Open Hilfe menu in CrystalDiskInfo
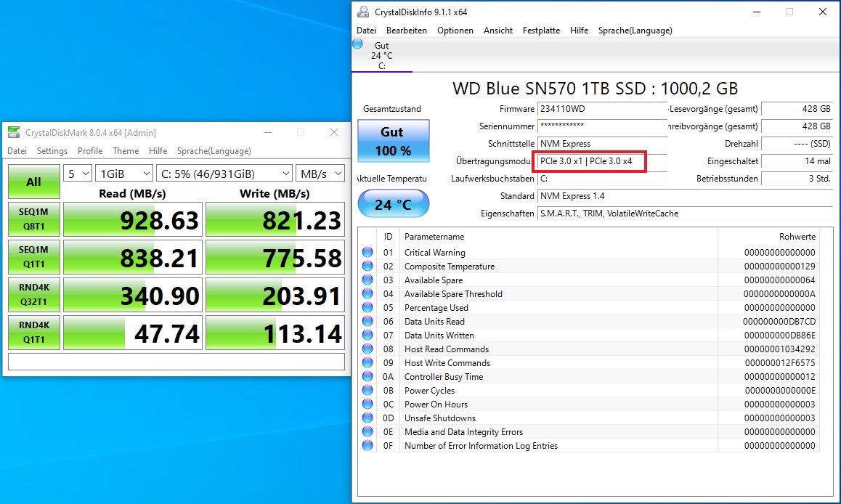The width and height of the screenshot is (841, 504). pos(580,31)
